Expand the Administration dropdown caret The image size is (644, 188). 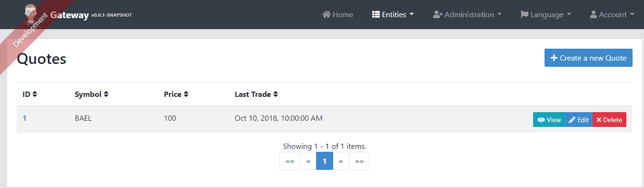[499, 14]
